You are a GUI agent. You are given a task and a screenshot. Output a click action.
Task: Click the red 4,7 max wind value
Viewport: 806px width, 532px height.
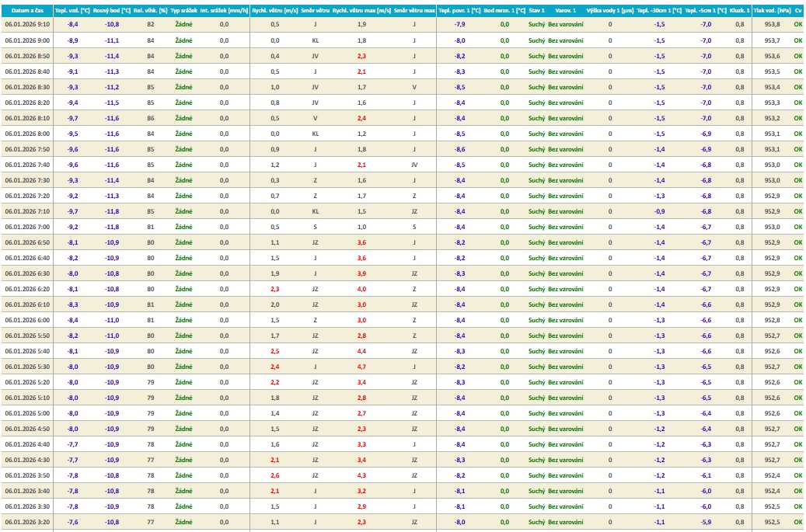tap(361, 367)
